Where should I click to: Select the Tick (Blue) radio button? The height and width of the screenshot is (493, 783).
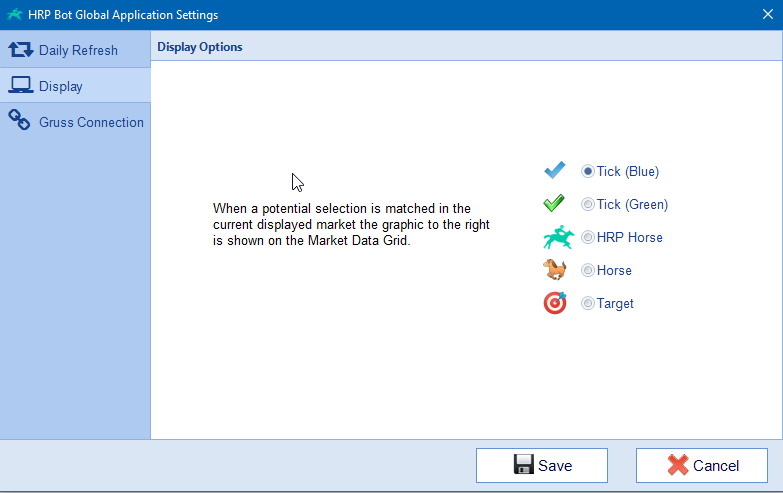(588, 171)
